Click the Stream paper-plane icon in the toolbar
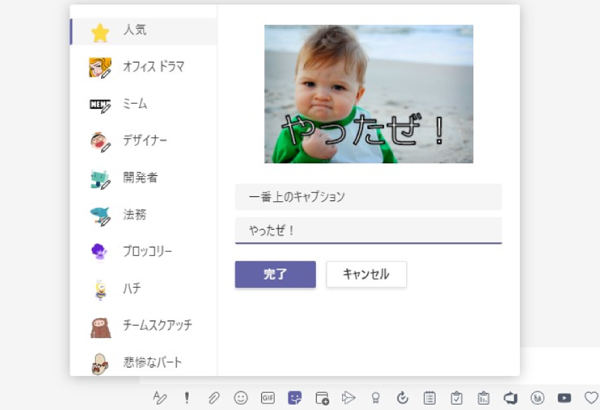600x410 pixels. tap(348, 398)
